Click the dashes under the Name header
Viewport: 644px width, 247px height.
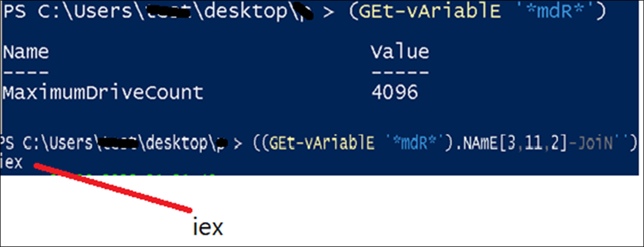tap(26, 72)
